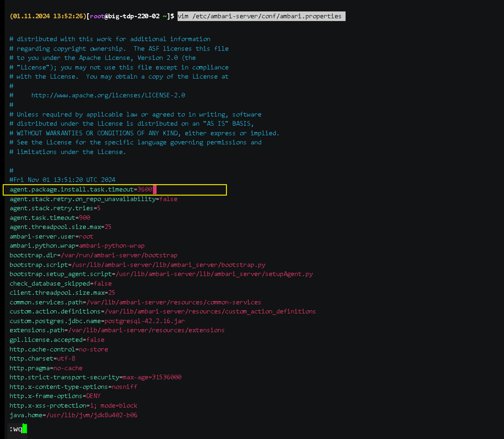Viewport: 504px width, 439px height.
Task: Click the bootstrap.py script path
Action: 169,265
